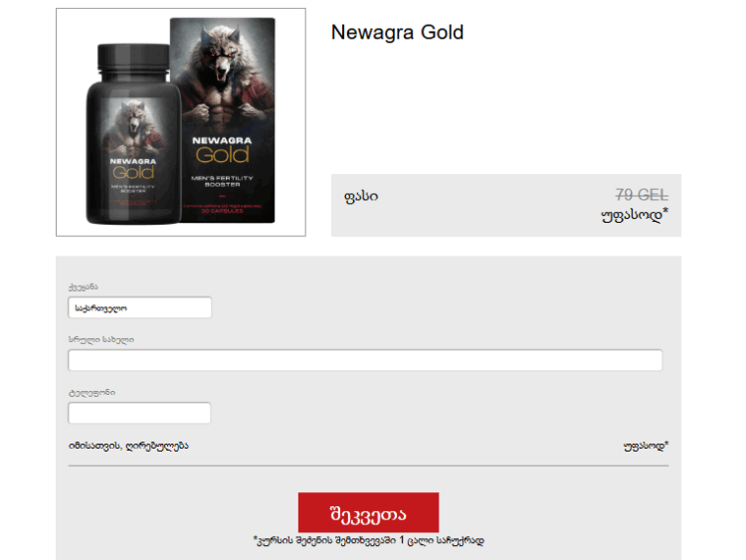The width and height of the screenshot is (746, 560).
Task: Click the ქვეყანა country label
Action: point(84,287)
